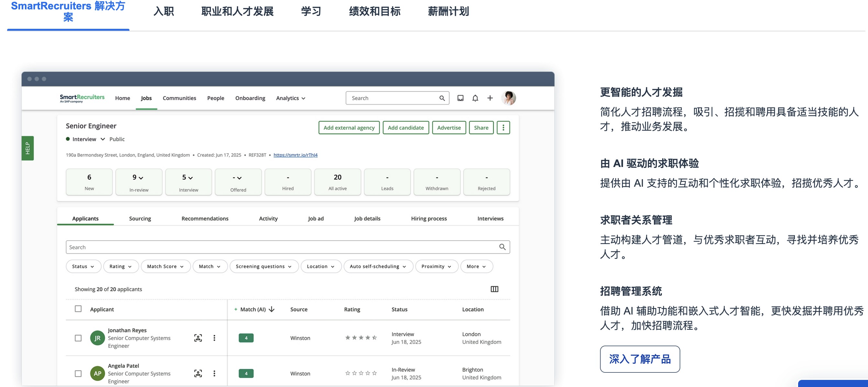Click Add candidate button
868x387 pixels.
[x=406, y=128]
